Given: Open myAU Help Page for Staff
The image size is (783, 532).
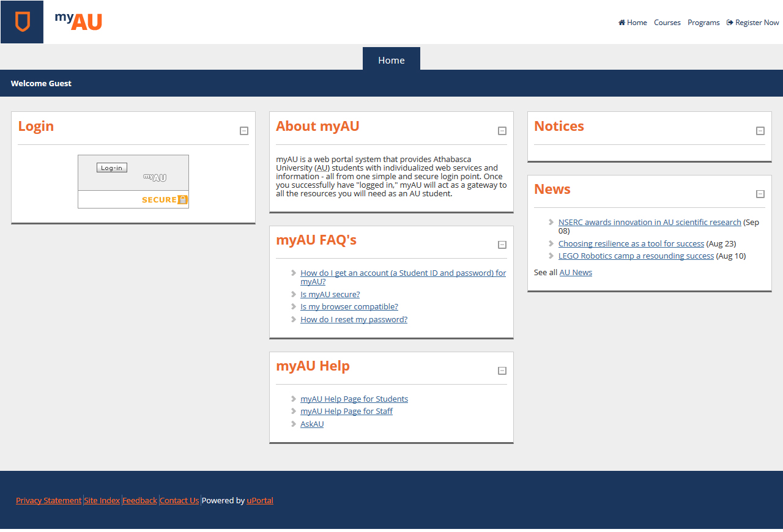Looking at the screenshot, I should [x=346, y=412].
